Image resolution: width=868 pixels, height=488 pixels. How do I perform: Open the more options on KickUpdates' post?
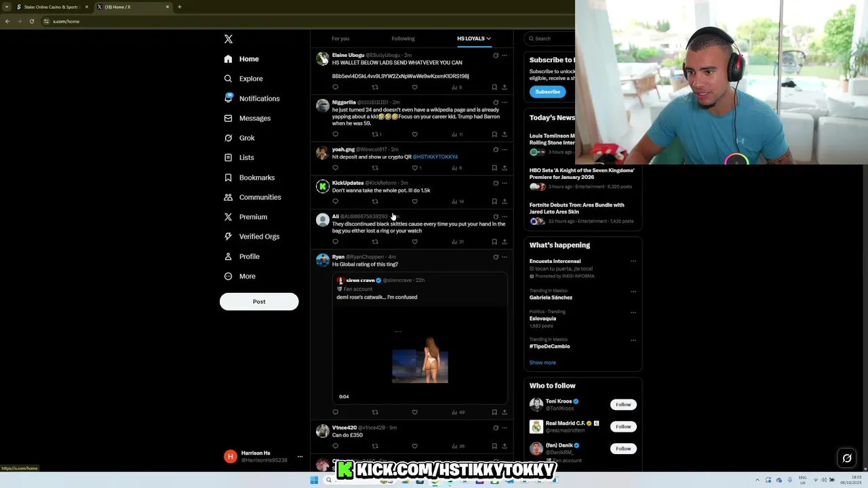[x=504, y=183]
